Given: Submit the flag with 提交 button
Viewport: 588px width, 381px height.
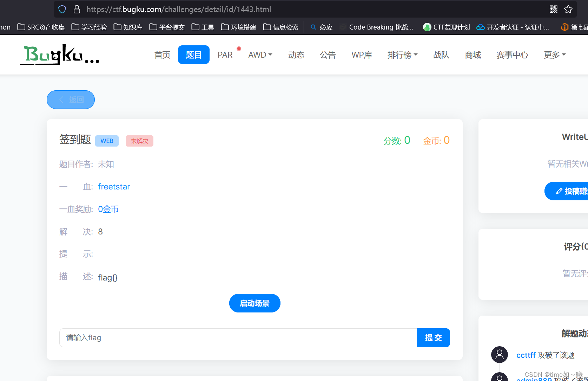Looking at the screenshot, I should (434, 338).
